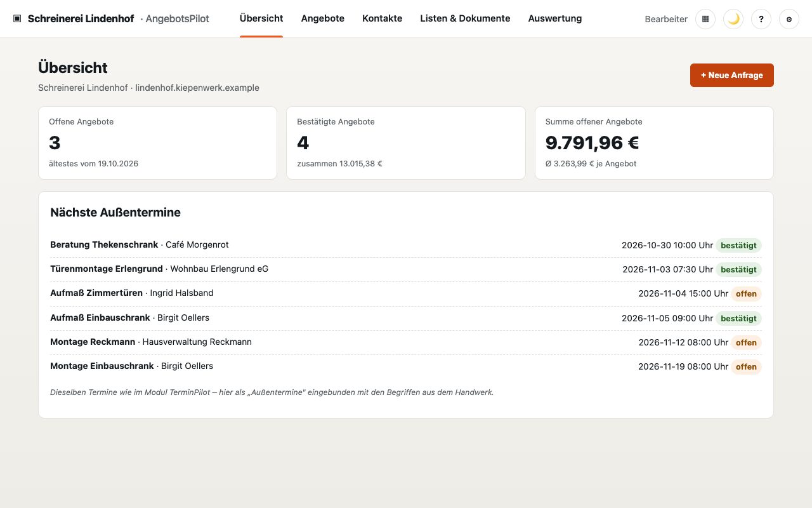Toggle dark mode with the moon icon

[733, 19]
